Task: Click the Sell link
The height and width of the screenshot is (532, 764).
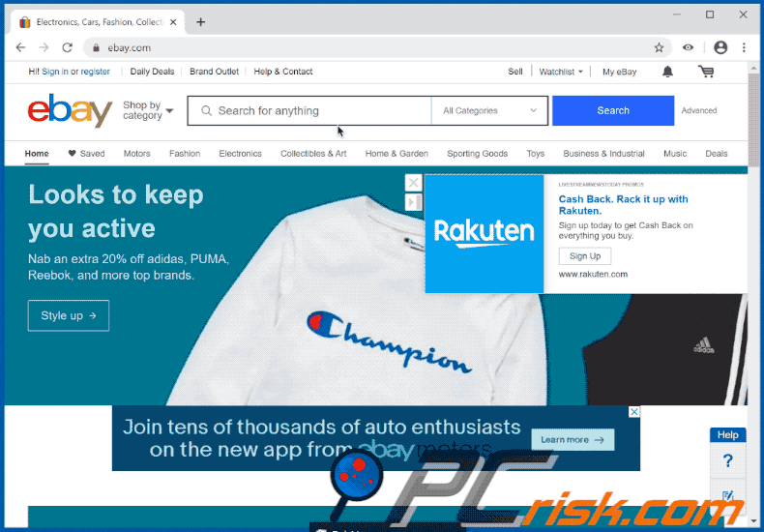Action: tap(515, 72)
